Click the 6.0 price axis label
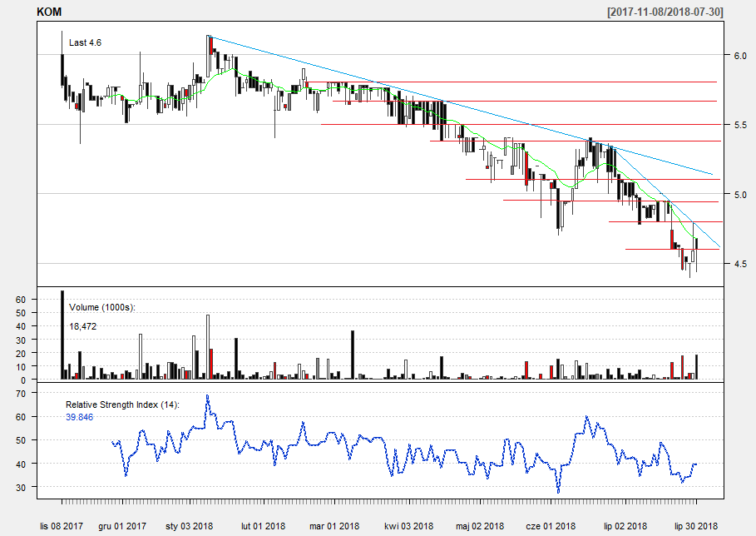The height and width of the screenshot is (536, 756). tap(740, 56)
